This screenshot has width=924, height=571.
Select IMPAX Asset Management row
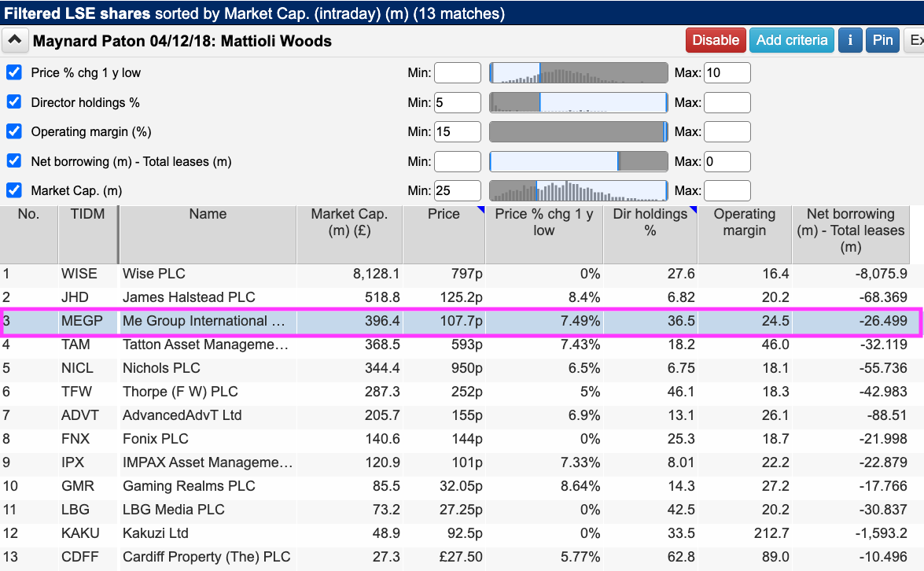[x=208, y=462]
